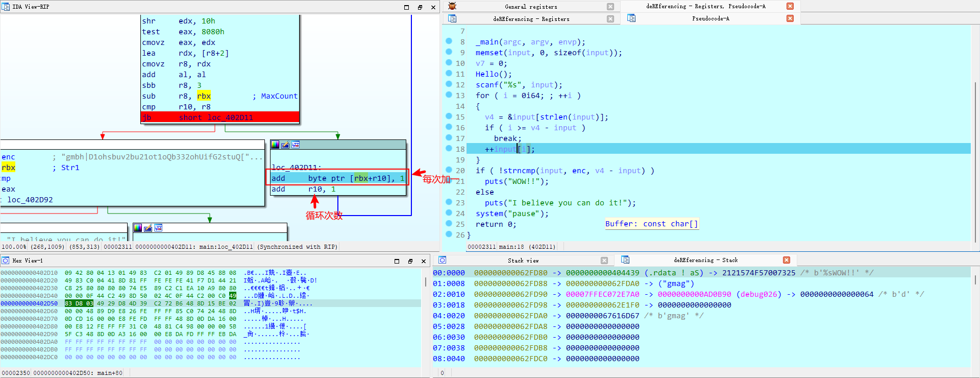Click the pencil edit icon on bottom graph node
The image size is (980, 378).
click(148, 228)
